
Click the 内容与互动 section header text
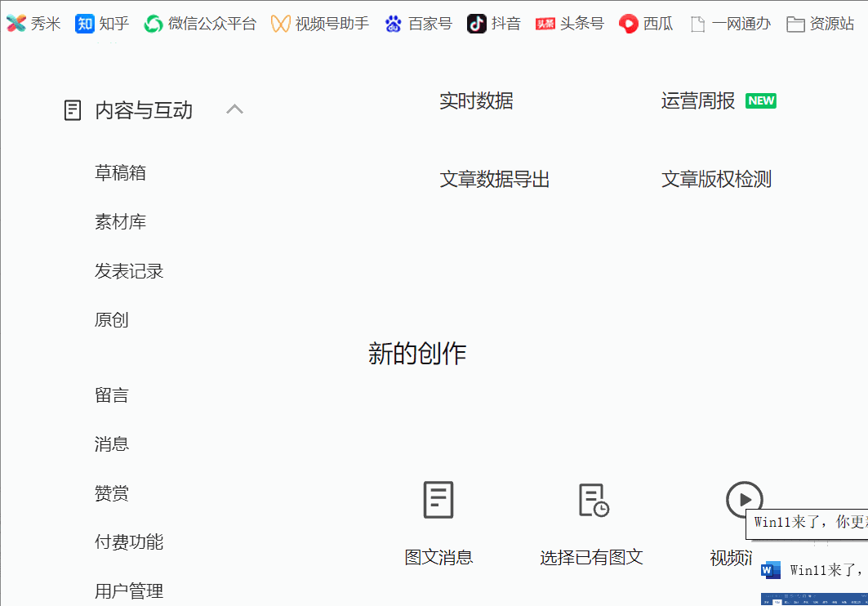pyautogui.click(x=144, y=110)
